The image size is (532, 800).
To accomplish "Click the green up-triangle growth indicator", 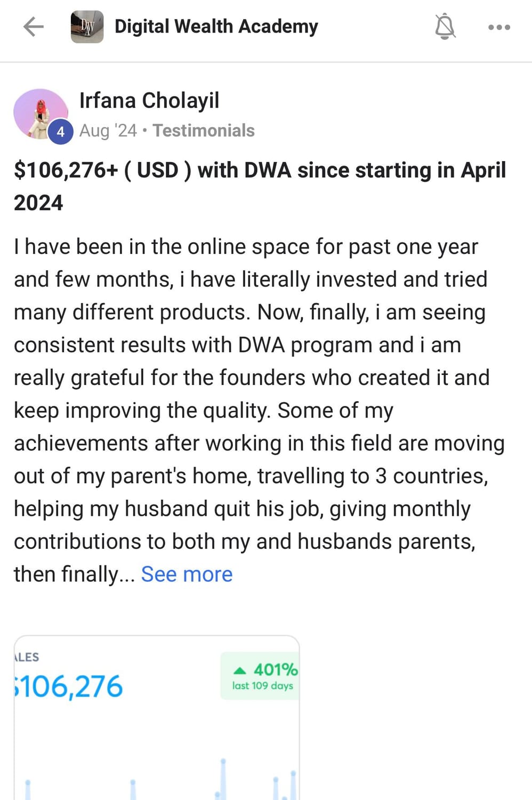I will [x=240, y=670].
